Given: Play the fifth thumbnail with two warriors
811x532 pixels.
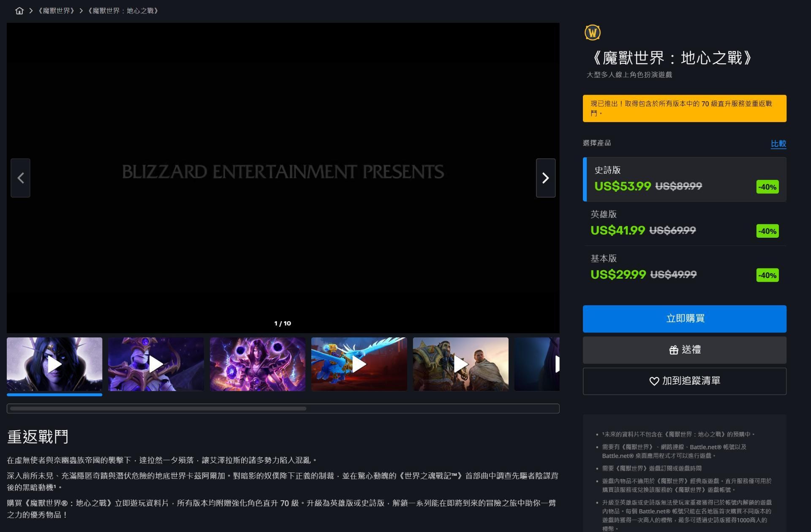Looking at the screenshot, I should [x=461, y=364].
